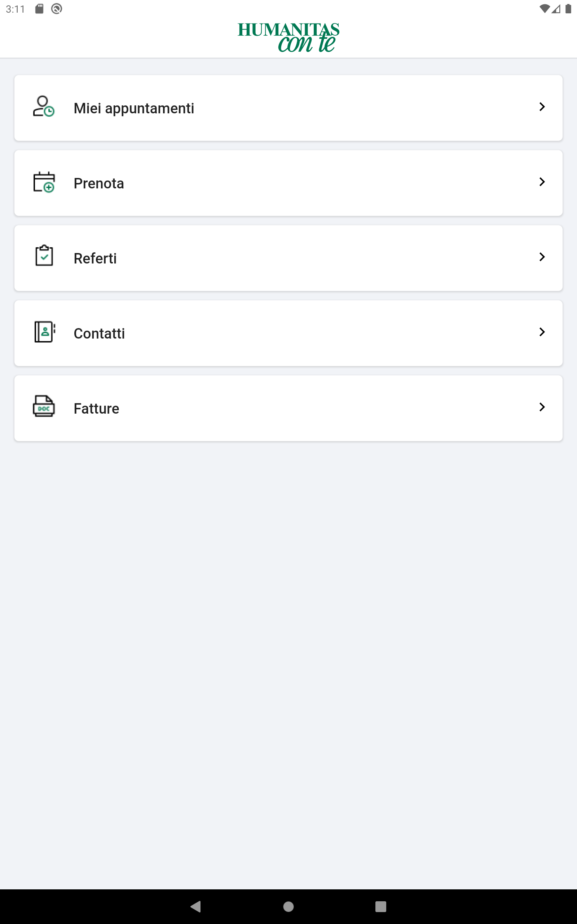Open Fatture using the right chevron
The height and width of the screenshot is (924, 577).
(542, 407)
